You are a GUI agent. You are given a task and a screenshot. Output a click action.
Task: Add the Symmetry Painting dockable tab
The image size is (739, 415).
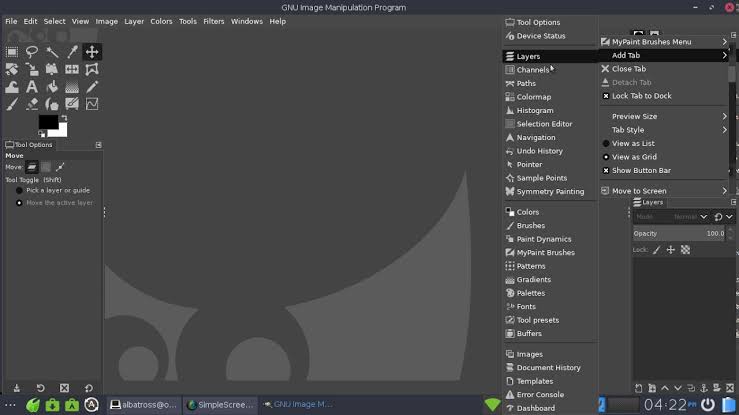(x=550, y=192)
